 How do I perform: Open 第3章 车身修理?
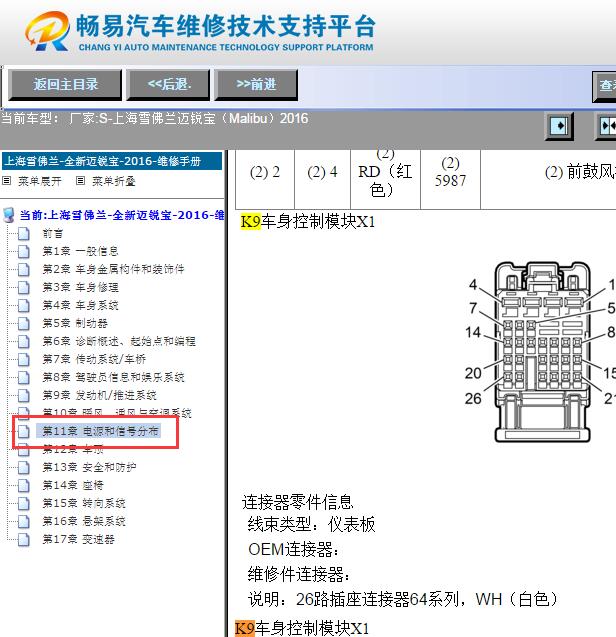click(x=80, y=287)
